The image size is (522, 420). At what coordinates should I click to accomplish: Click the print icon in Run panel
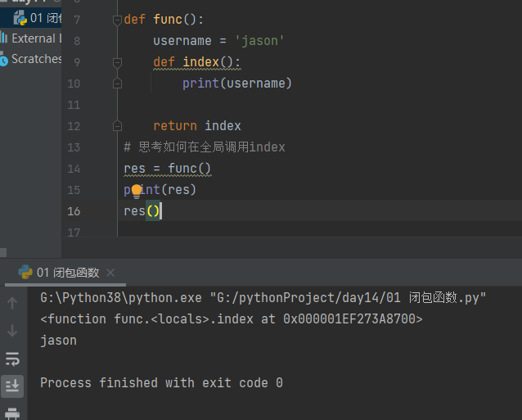point(12,413)
